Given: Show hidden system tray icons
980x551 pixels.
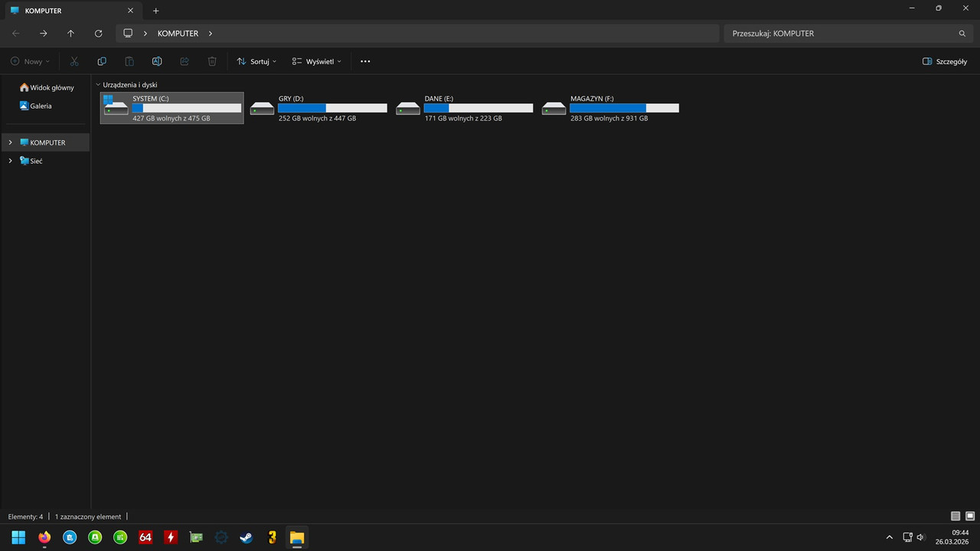Looking at the screenshot, I should 889,537.
